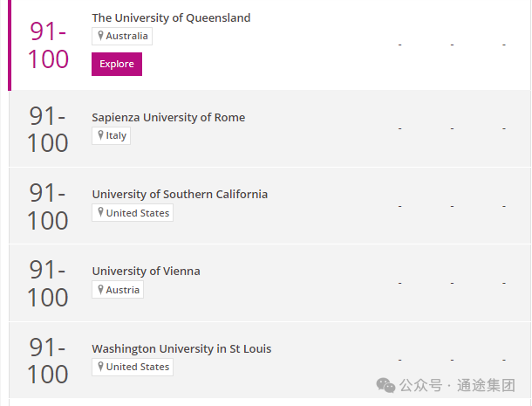Click the Italy location tag
532x406 pixels.
pyautogui.click(x=112, y=135)
